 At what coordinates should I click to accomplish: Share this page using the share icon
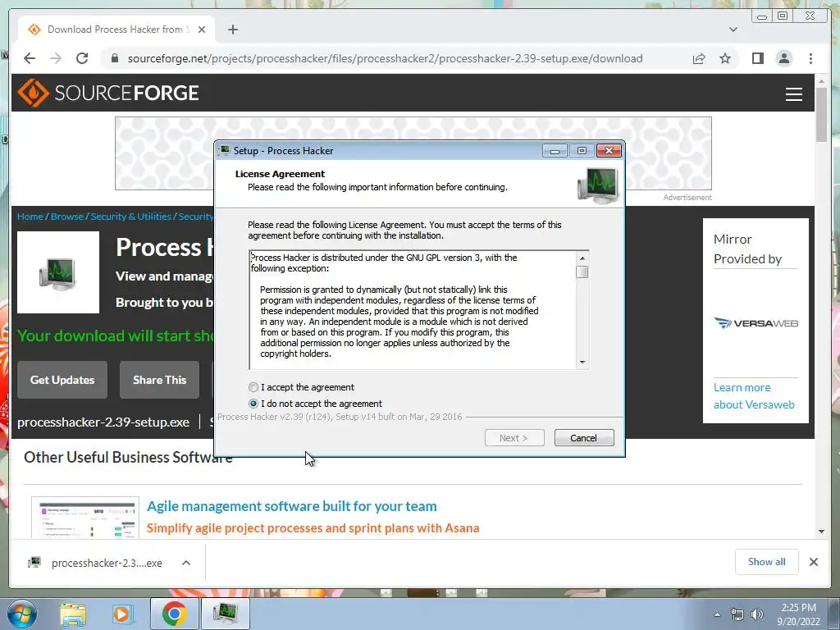tap(699, 58)
